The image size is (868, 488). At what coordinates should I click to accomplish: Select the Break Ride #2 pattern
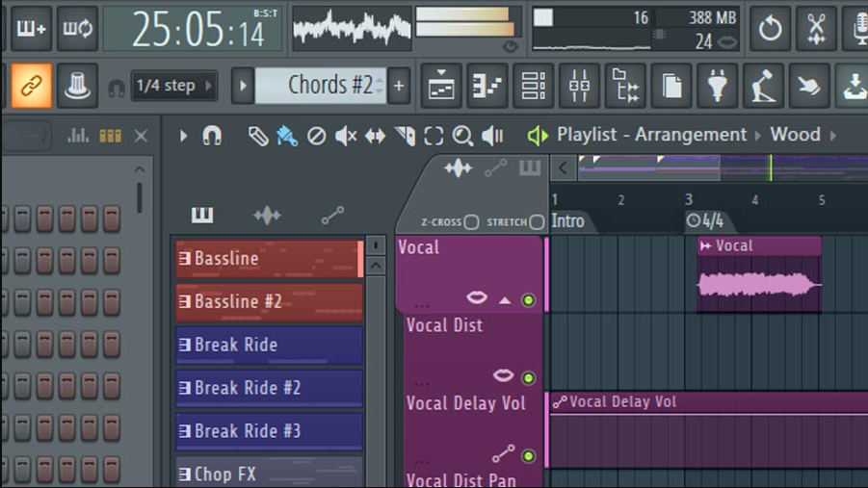tap(269, 389)
